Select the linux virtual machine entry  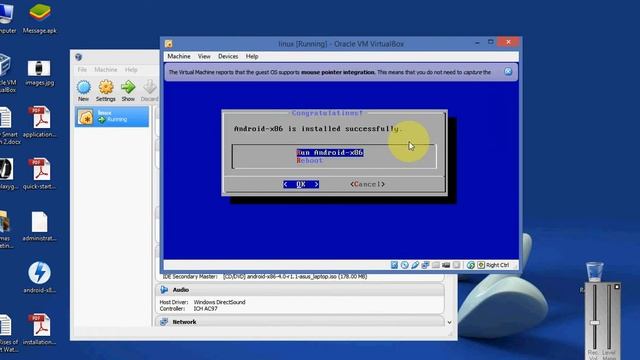click(112, 117)
